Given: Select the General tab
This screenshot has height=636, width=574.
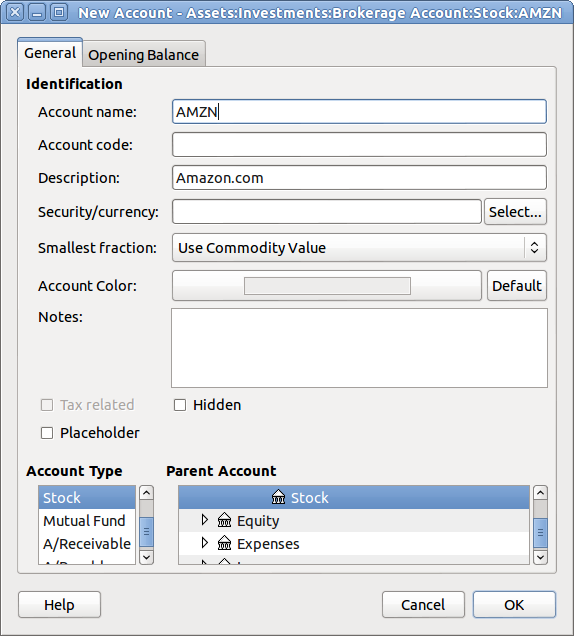Looking at the screenshot, I should (50, 53).
